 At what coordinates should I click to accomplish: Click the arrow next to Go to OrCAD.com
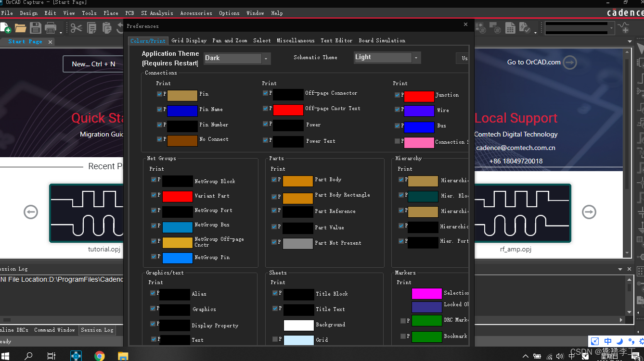570,62
